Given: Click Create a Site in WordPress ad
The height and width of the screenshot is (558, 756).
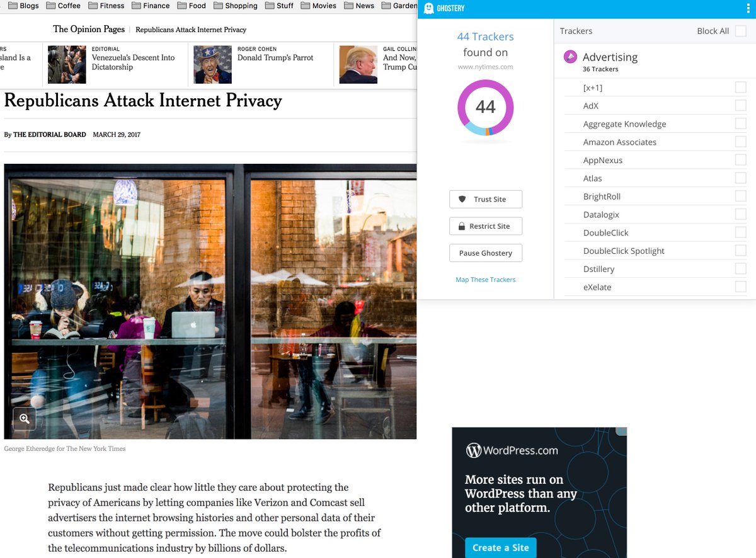Looking at the screenshot, I should coord(501,547).
